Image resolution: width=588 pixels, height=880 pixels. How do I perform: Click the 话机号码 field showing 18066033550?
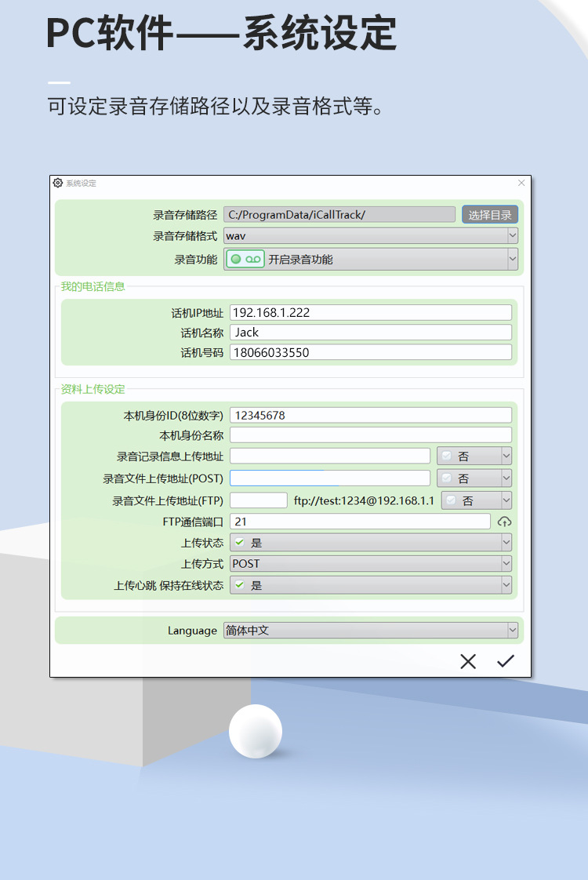[371, 352]
